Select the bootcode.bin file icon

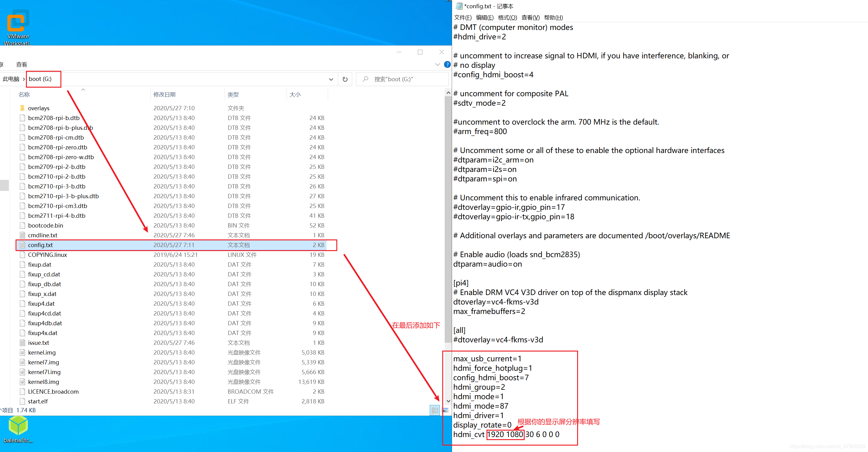[x=22, y=225]
